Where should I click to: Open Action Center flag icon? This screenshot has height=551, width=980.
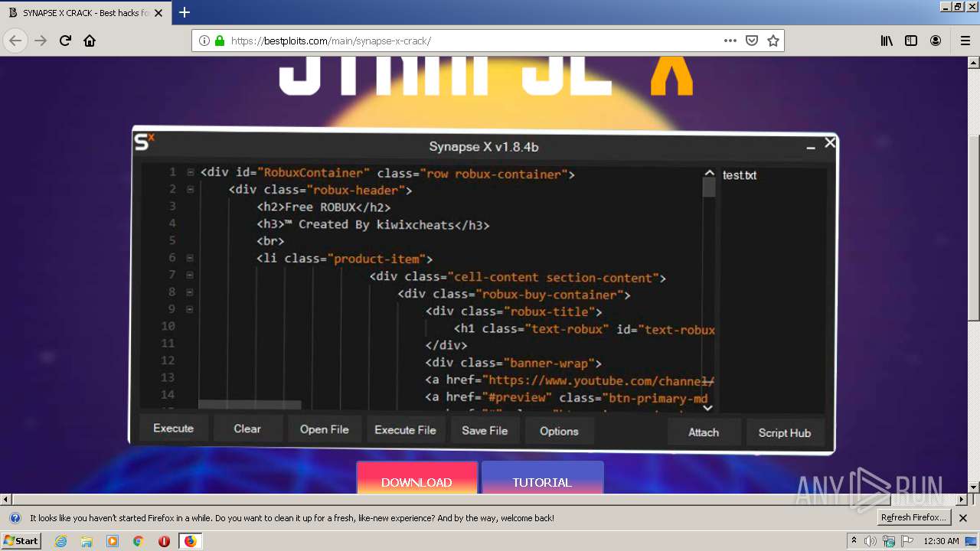(x=907, y=541)
